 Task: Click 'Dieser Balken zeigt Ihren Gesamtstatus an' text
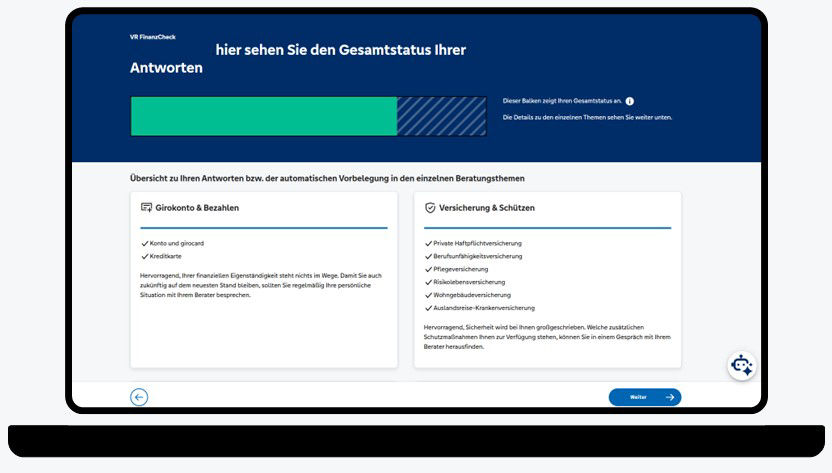pyautogui.click(x=562, y=101)
